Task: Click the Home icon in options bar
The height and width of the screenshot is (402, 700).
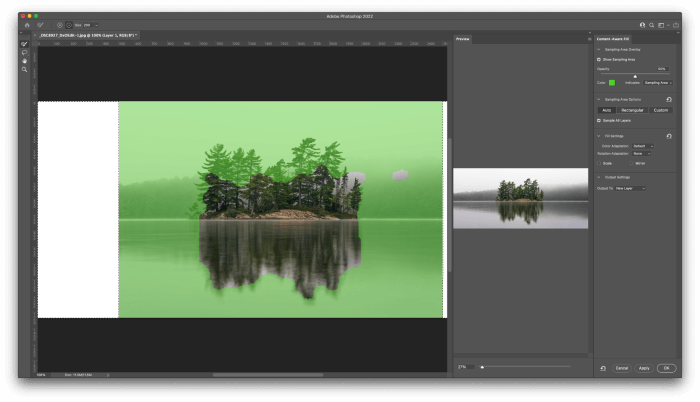Action: pos(27,25)
